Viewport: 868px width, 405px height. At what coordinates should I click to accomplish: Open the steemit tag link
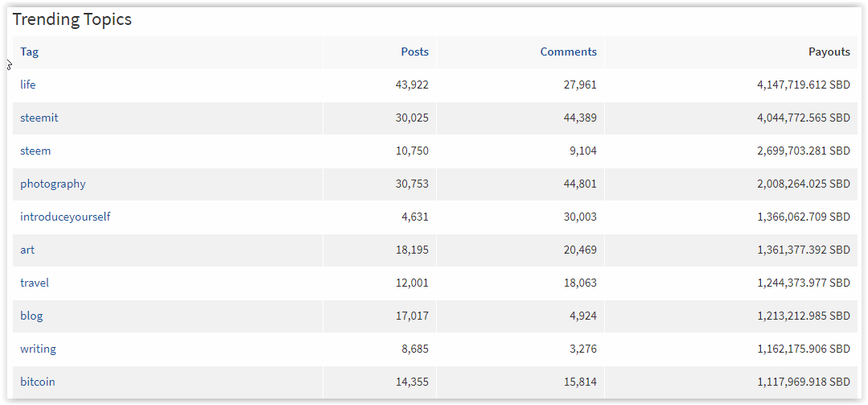(39, 118)
